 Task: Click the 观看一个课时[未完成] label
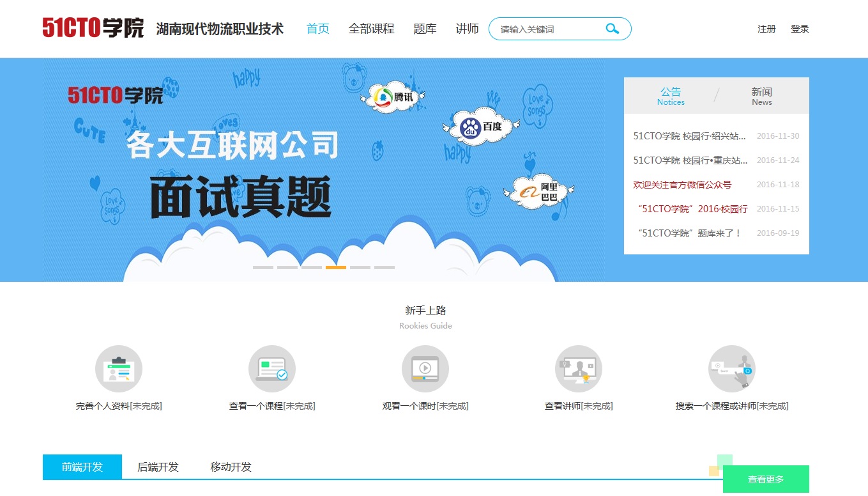tap(425, 406)
